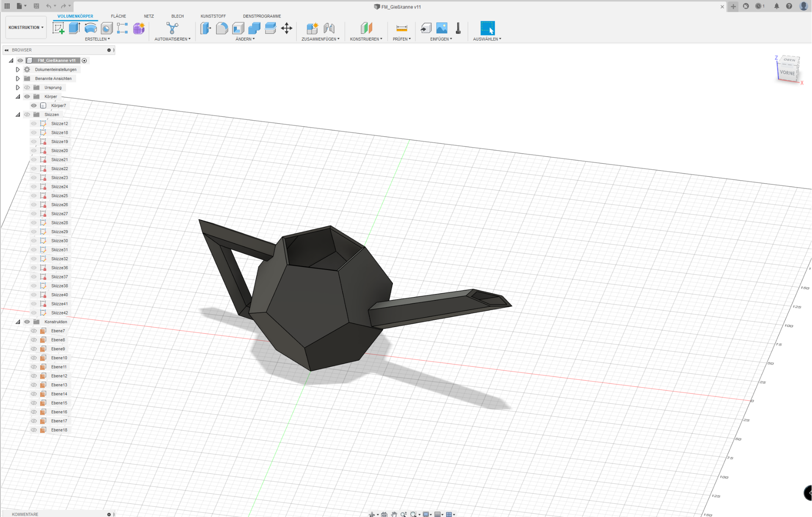The image size is (812, 517).
Task: Open the ÄNDERN dropdown menu
Action: pyautogui.click(x=245, y=39)
